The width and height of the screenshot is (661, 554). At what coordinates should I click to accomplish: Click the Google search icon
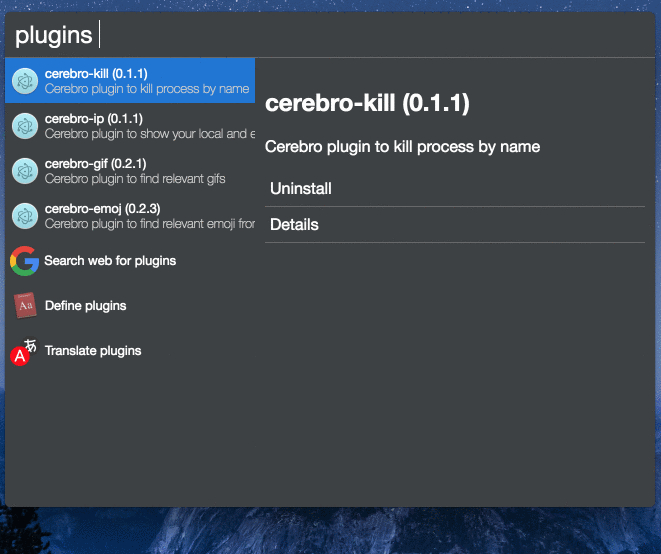point(25,261)
